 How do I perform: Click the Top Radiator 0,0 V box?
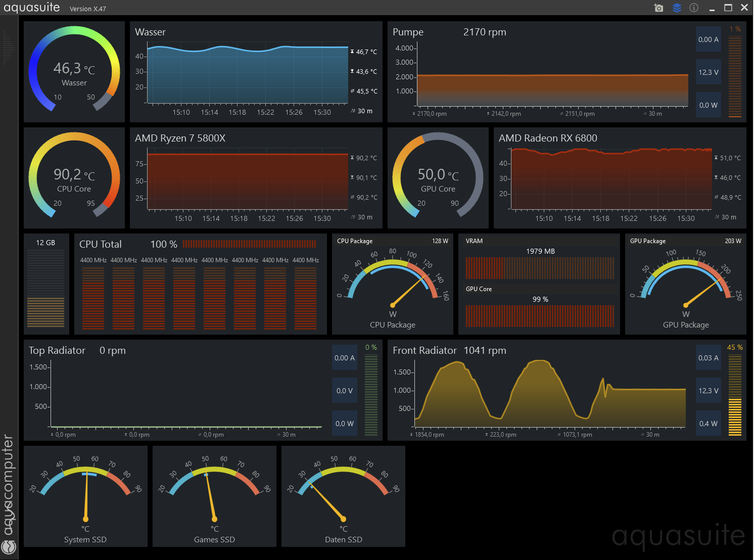(x=344, y=391)
